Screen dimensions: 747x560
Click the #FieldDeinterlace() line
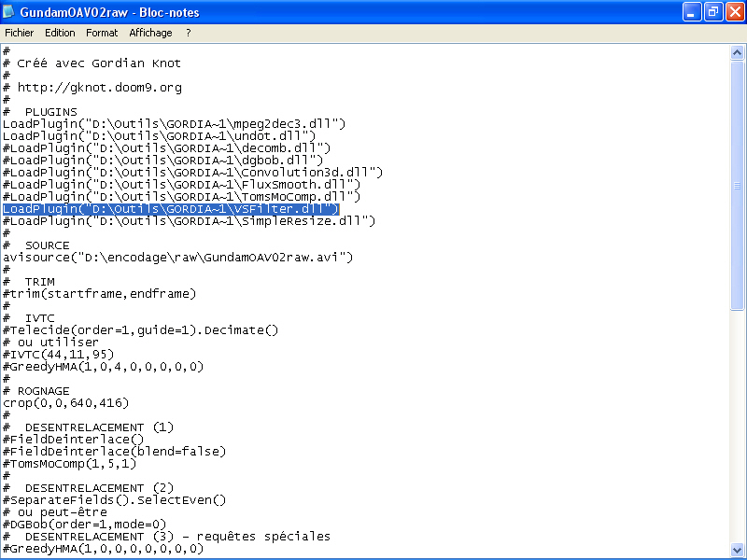tap(74, 440)
